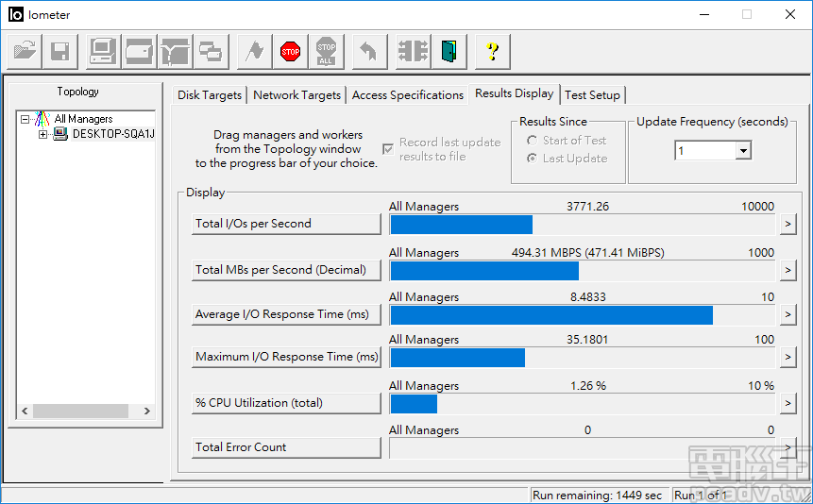The image size is (813, 504).
Task: Open detail arrow for Total I/Os per Second
Action: click(788, 224)
